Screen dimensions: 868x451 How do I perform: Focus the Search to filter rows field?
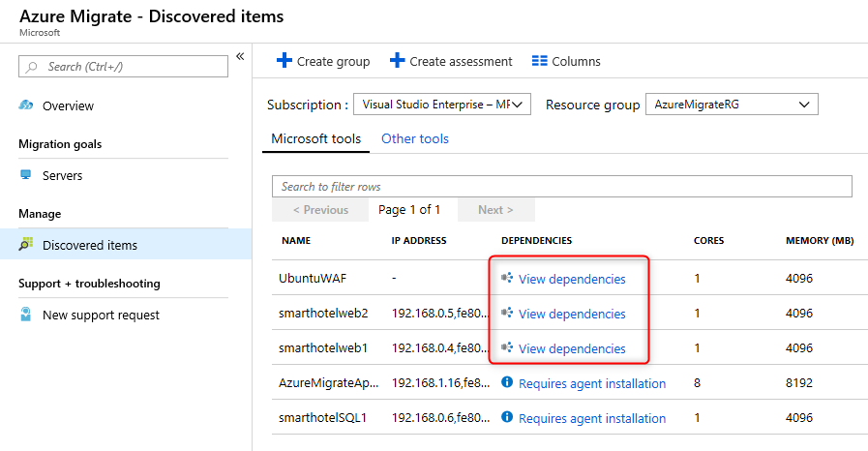(x=562, y=187)
